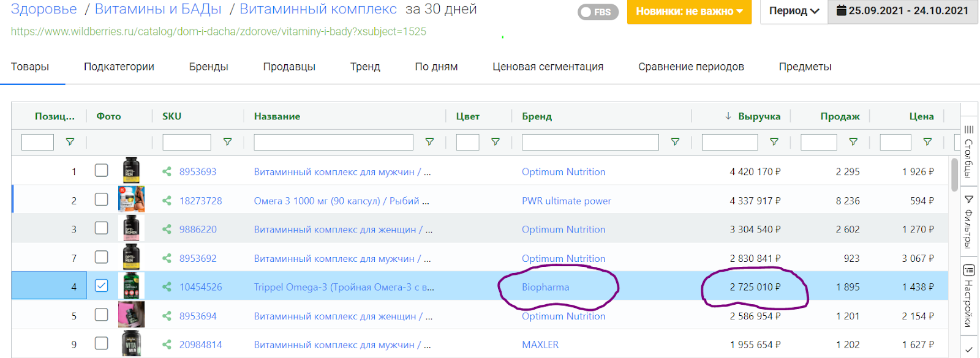Open the Фильтры side panel
Image resolution: width=980 pixels, height=358 pixels.
click(x=968, y=222)
